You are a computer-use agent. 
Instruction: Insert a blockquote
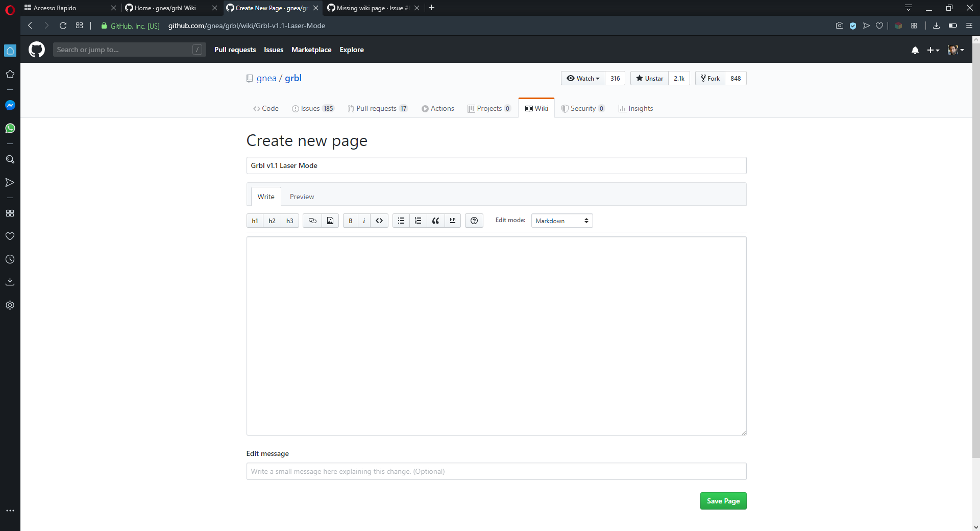click(435, 221)
